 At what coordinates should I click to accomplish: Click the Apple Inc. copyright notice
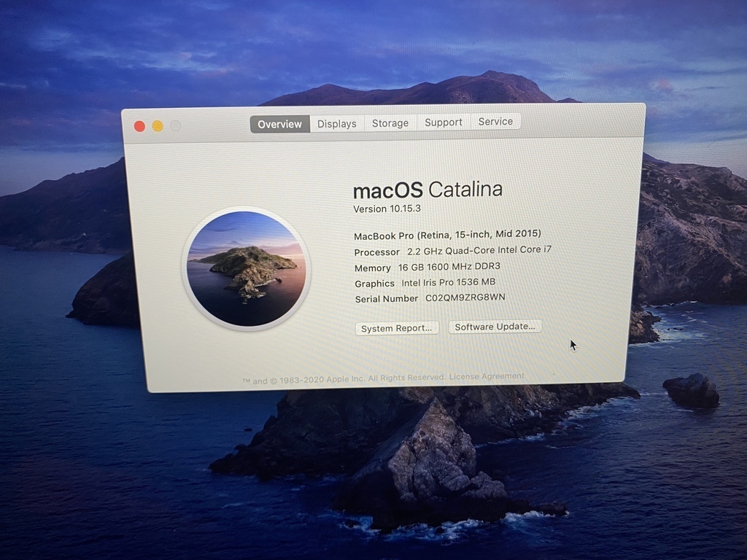pyautogui.click(x=344, y=379)
